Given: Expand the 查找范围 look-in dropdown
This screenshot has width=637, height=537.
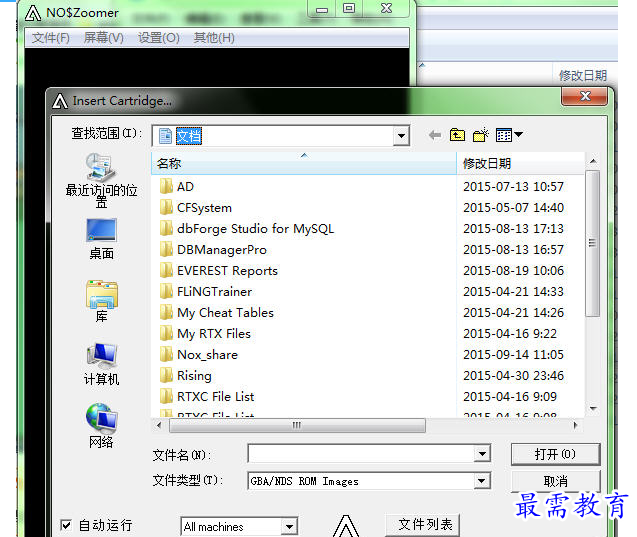Looking at the screenshot, I should pos(401,136).
